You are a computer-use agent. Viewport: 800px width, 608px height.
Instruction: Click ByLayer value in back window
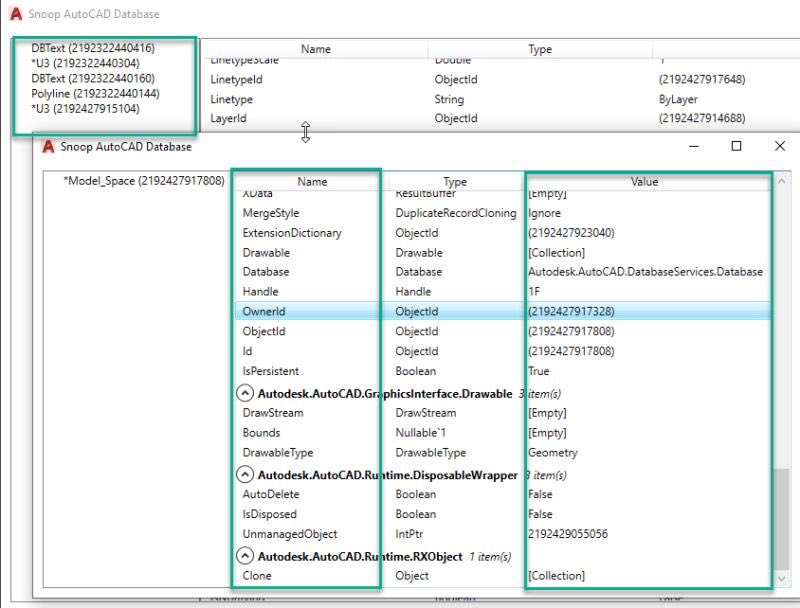[x=678, y=99]
